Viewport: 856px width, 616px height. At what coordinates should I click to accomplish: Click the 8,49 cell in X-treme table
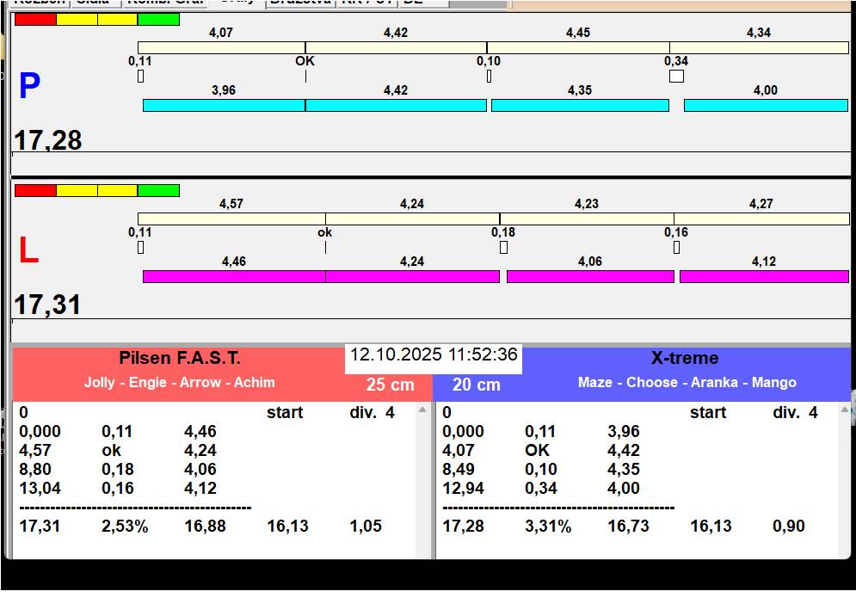459,470
